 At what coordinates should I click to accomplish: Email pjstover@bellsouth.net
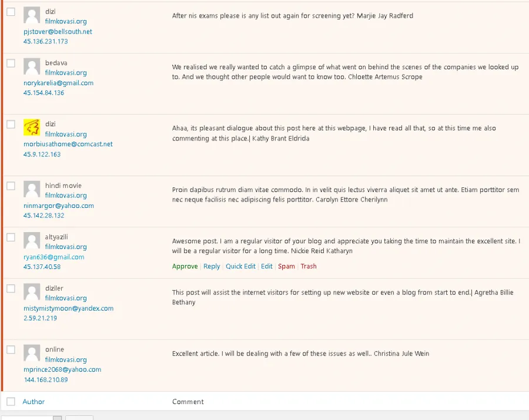58,32
